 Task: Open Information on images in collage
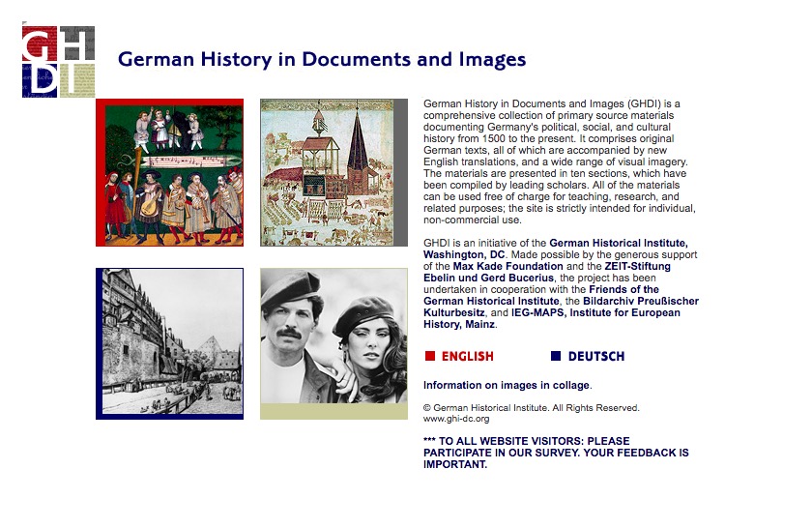click(x=507, y=385)
